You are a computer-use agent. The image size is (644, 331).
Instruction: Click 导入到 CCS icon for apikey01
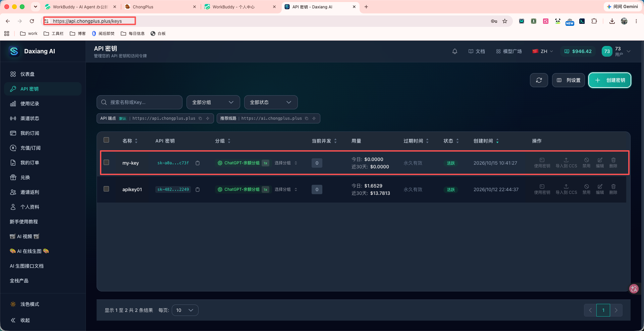tap(566, 189)
